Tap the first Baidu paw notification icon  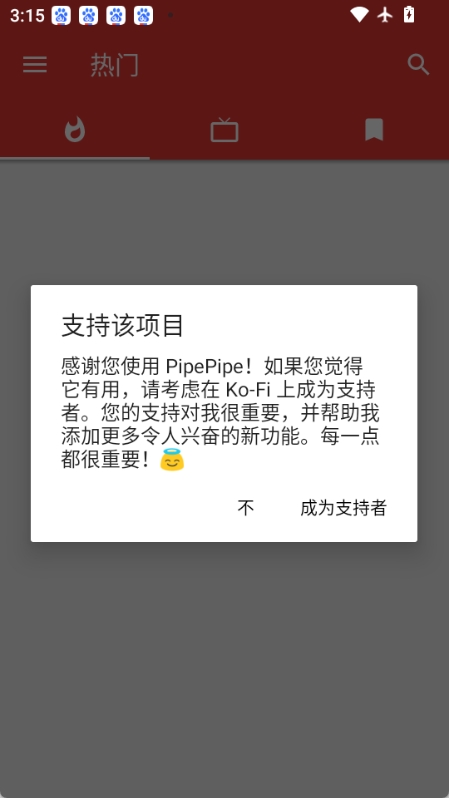coord(61,15)
